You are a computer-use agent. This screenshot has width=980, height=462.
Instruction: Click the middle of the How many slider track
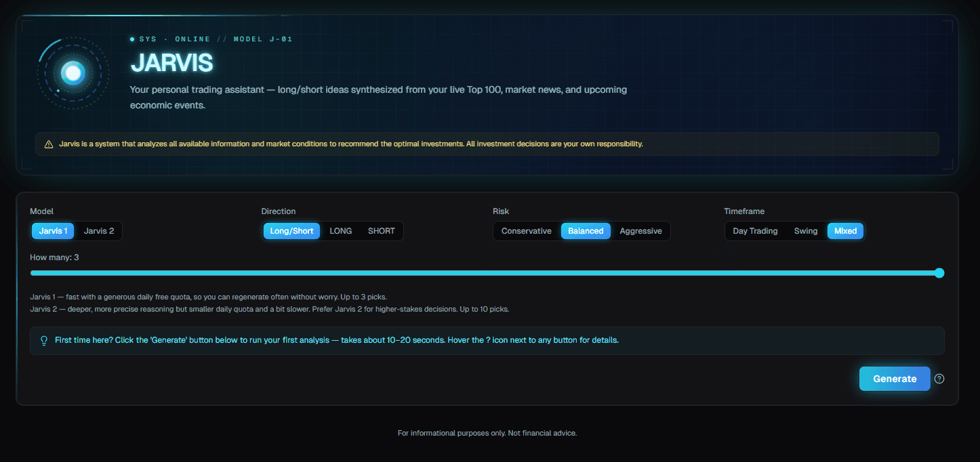pos(487,273)
